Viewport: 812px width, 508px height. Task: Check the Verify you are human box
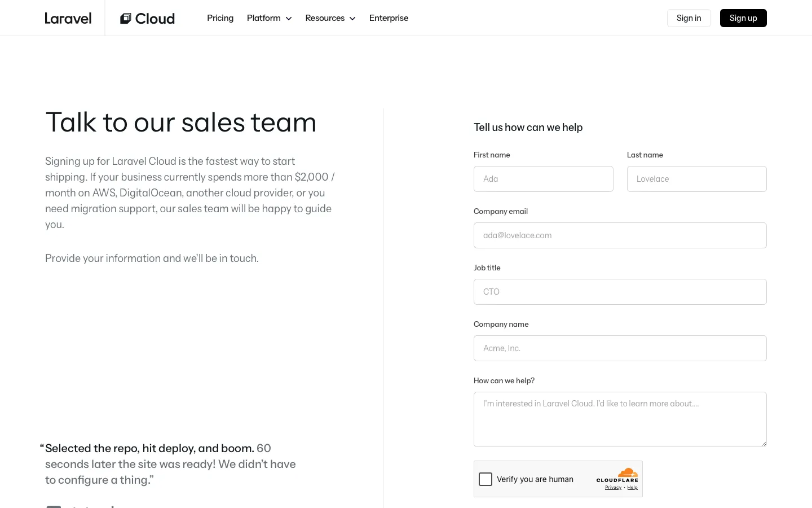(486, 479)
